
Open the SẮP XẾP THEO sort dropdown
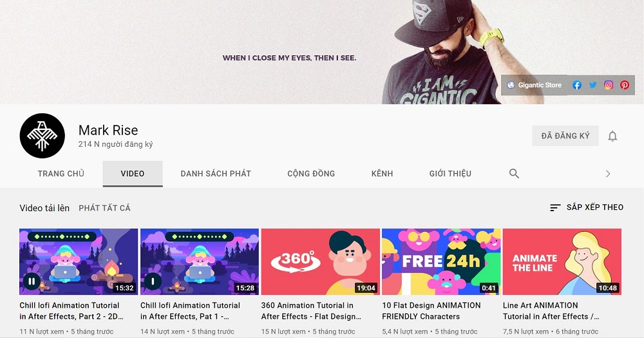[587, 207]
